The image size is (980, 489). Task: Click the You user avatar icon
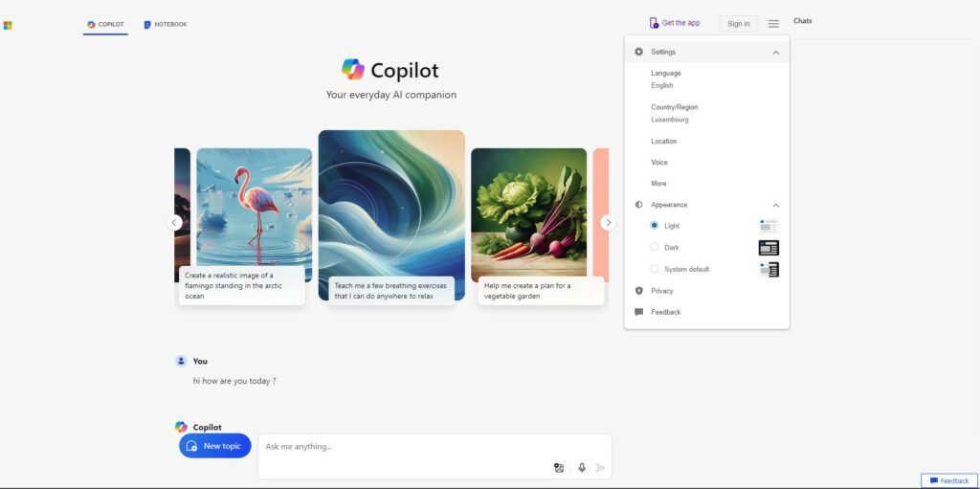click(181, 361)
